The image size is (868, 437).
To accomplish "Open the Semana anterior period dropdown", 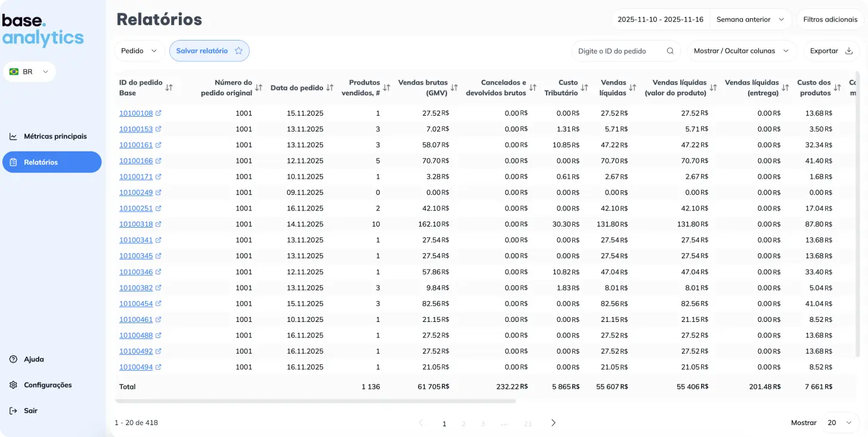I will pos(750,20).
